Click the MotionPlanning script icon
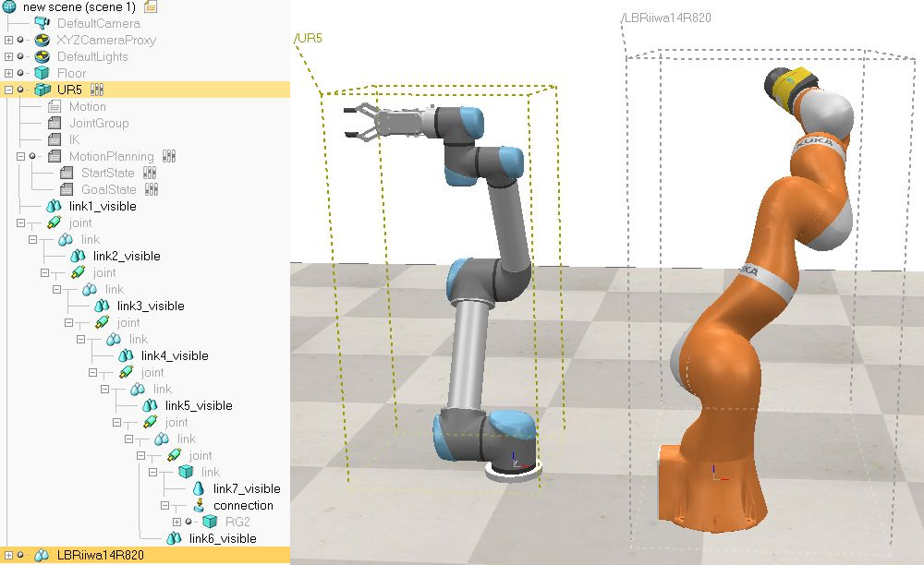The height and width of the screenshot is (565, 924). pyautogui.click(x=55, y=156)
